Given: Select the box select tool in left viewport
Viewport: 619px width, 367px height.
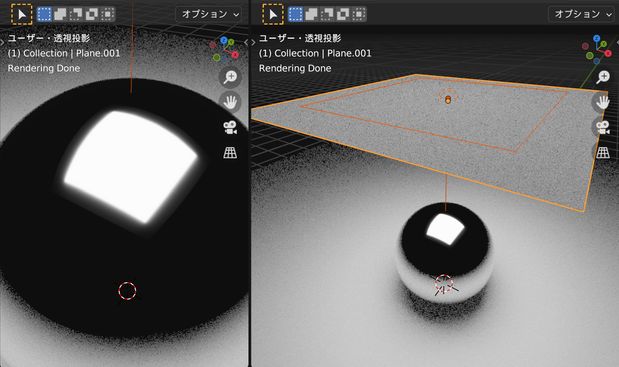Looking at the screenshot, I should tap(21, 14).
